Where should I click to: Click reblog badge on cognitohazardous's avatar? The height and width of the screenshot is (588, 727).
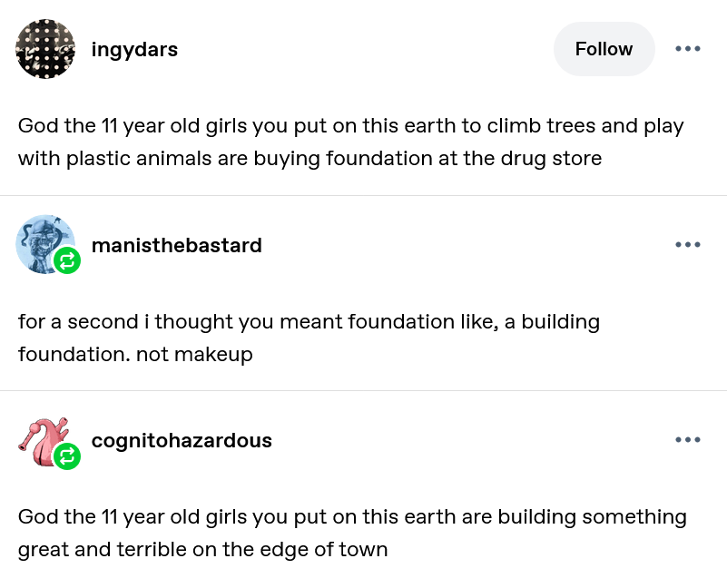point(67,456)
